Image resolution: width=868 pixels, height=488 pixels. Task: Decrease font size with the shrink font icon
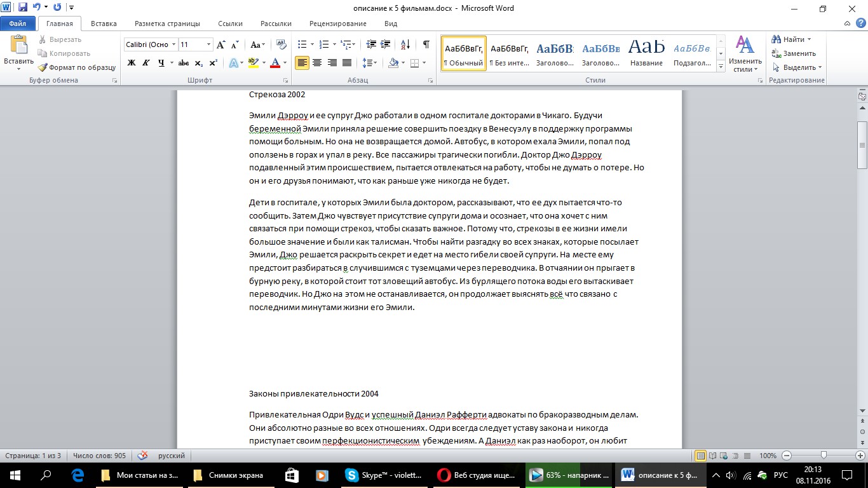[x=234, y=44]
